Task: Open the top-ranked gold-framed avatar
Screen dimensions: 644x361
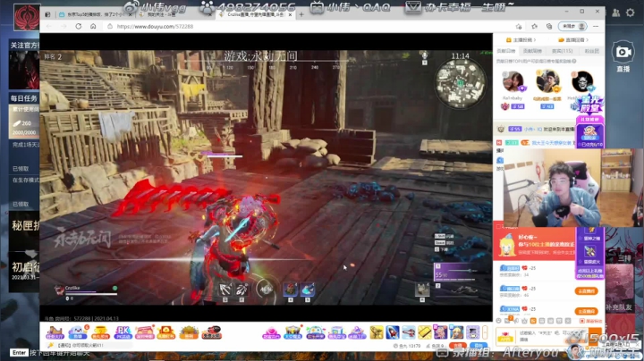Action: (x=547, y=80)
